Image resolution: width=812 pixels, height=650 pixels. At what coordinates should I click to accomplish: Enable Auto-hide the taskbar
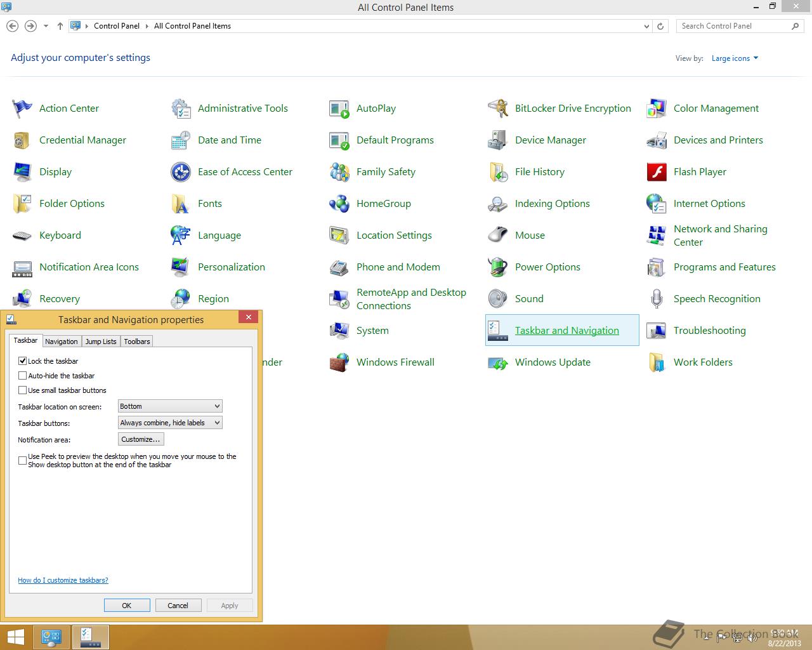click(23, 375)
